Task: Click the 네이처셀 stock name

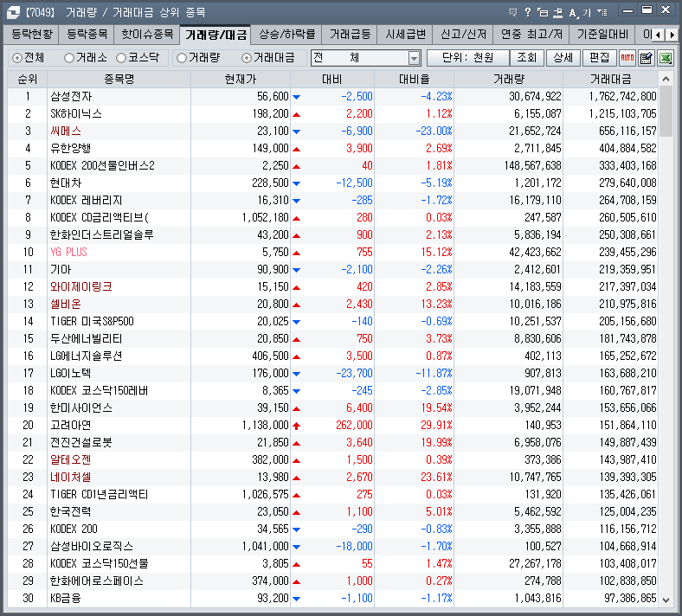Action: [70, 478]
